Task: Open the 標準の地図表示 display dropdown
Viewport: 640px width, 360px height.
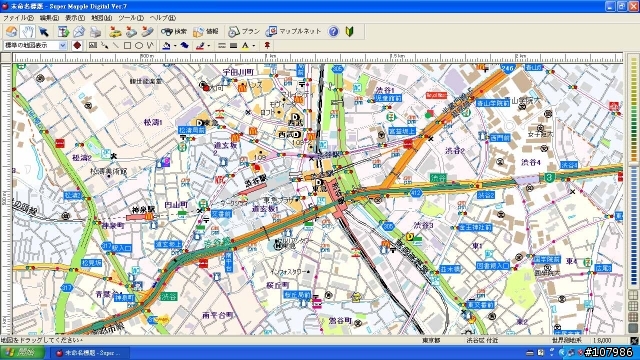Action: (x=63, y=46)
